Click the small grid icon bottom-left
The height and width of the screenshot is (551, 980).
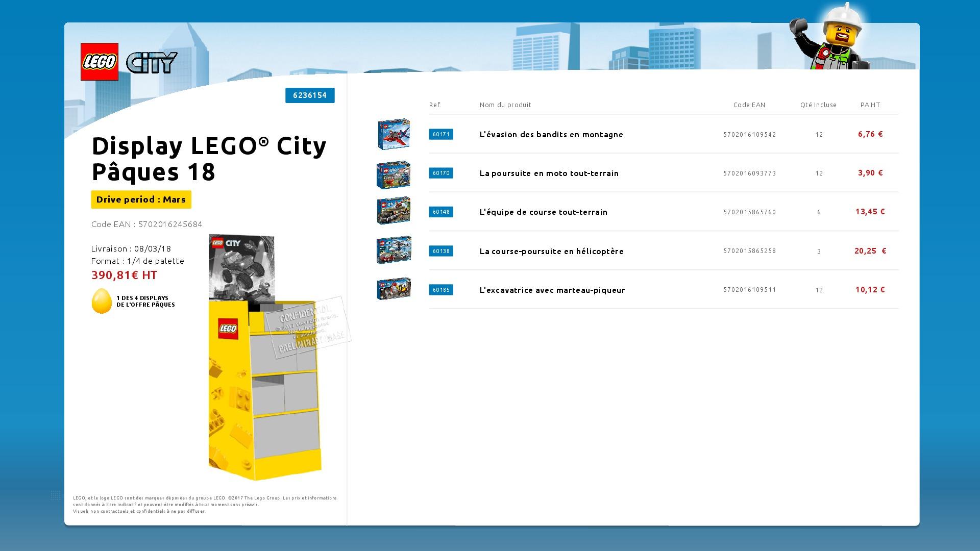(x=56, y=495)
